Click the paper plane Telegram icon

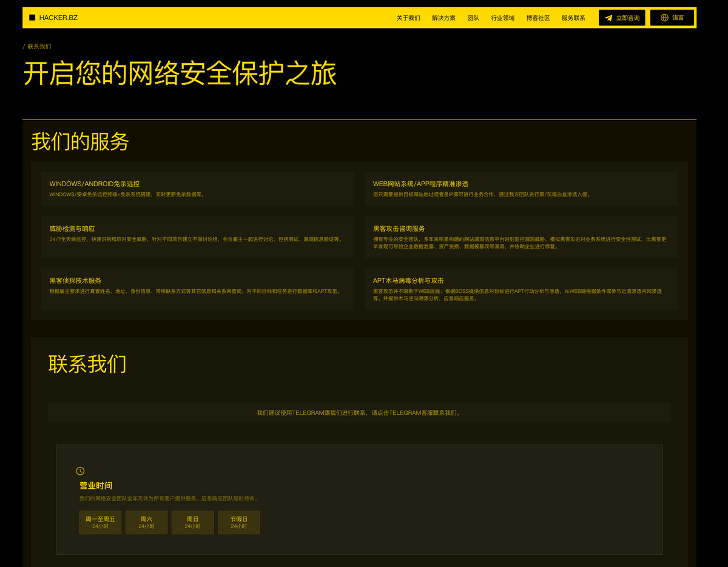pos(608,18)
